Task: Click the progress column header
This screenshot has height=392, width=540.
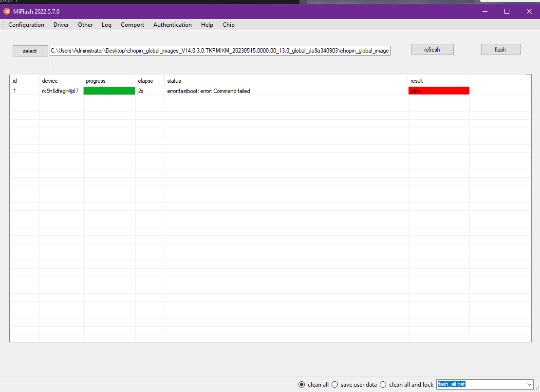Action: click(x=109, y=81)
